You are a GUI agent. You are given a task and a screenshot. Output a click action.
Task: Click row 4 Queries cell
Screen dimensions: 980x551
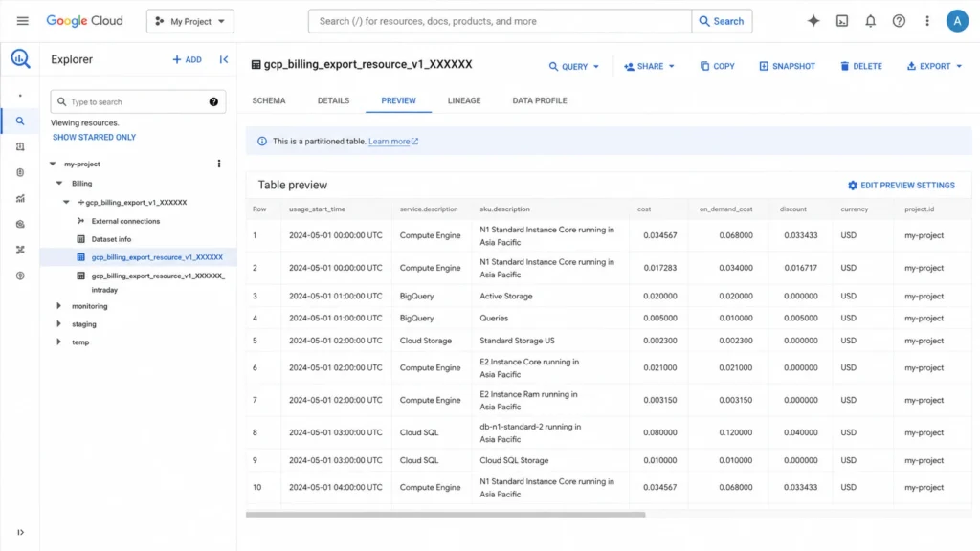pos(494,318)
